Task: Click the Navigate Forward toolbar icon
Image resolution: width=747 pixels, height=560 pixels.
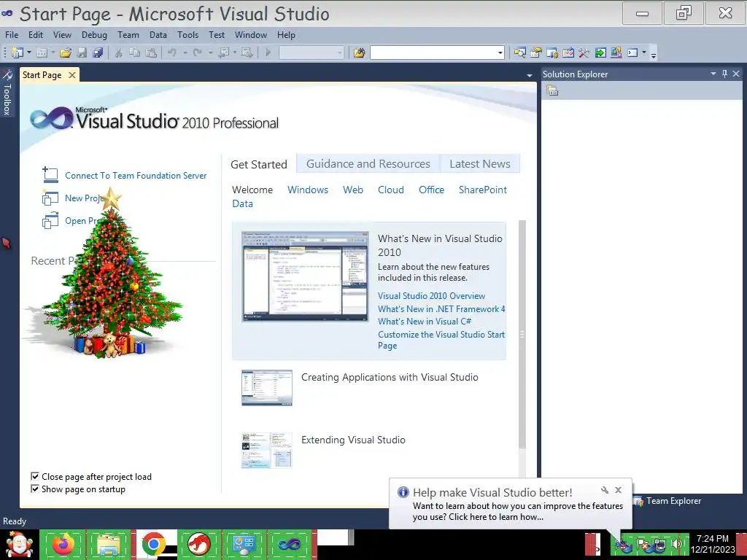Action: [247, 52]
